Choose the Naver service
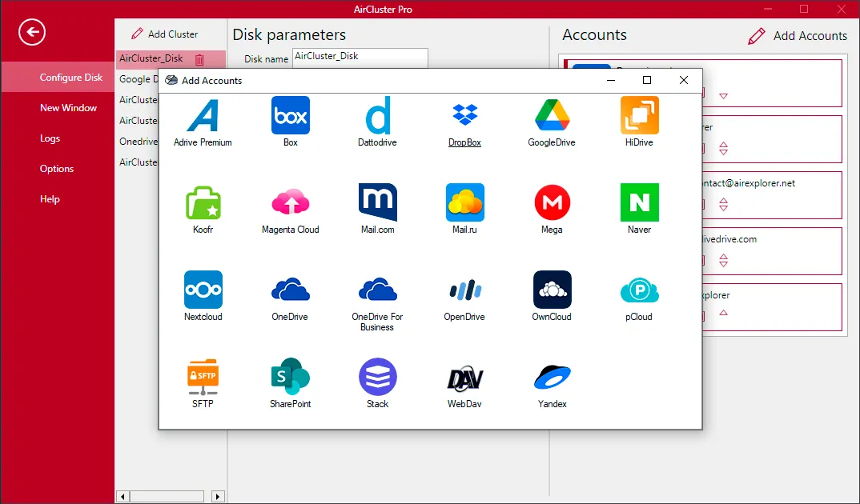 (639, 202)
